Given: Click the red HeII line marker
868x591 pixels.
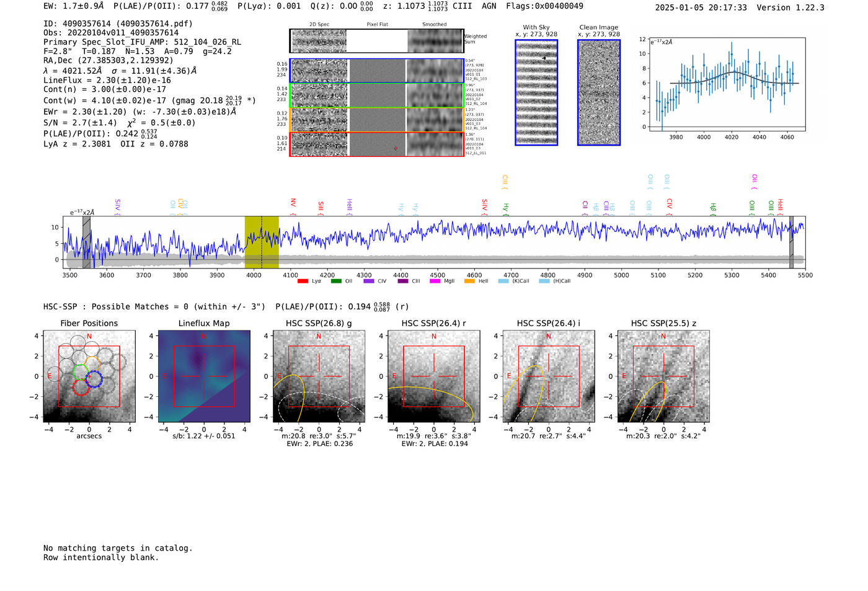Looking at the screenshot, I should point(781,207).
